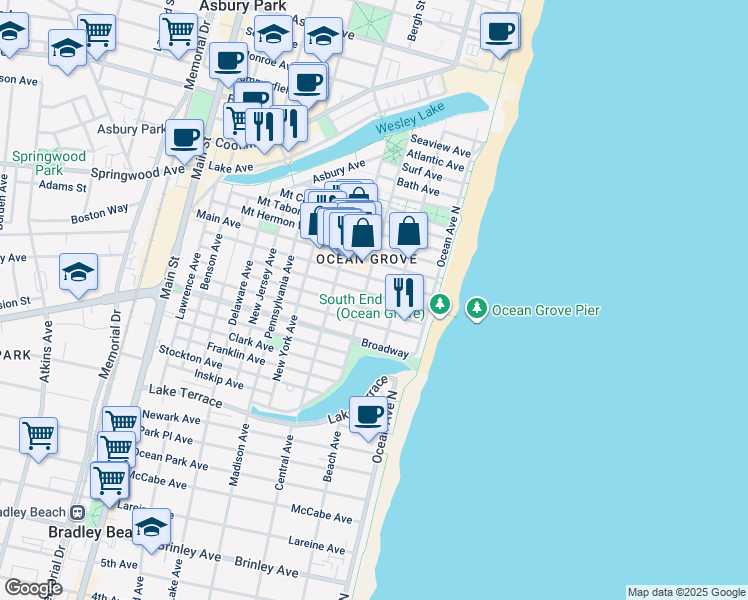Open the cafe marker left of Asbury Park Main St
This screenshot has width=748, height=600.
(x=185, y=139)
